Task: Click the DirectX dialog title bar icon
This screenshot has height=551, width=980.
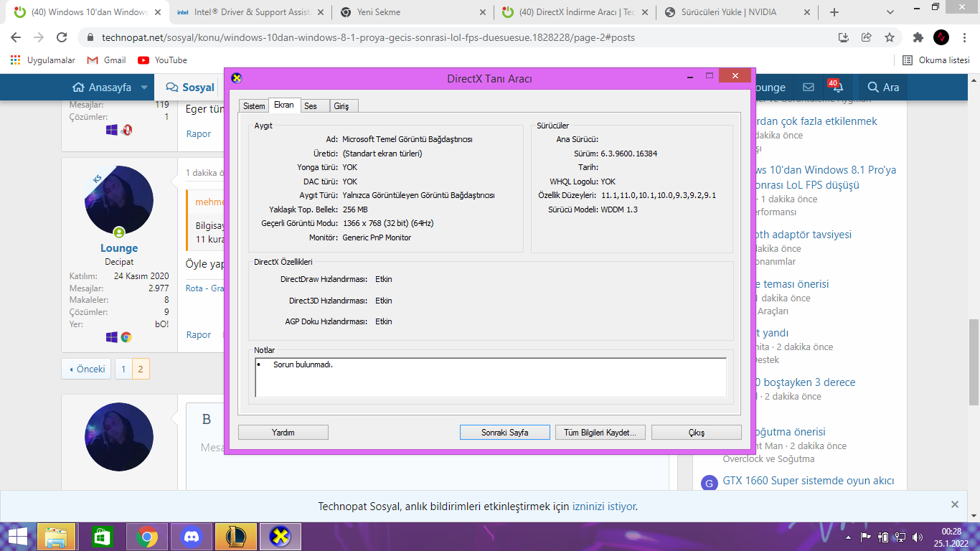Action: (x=237, y=78)
